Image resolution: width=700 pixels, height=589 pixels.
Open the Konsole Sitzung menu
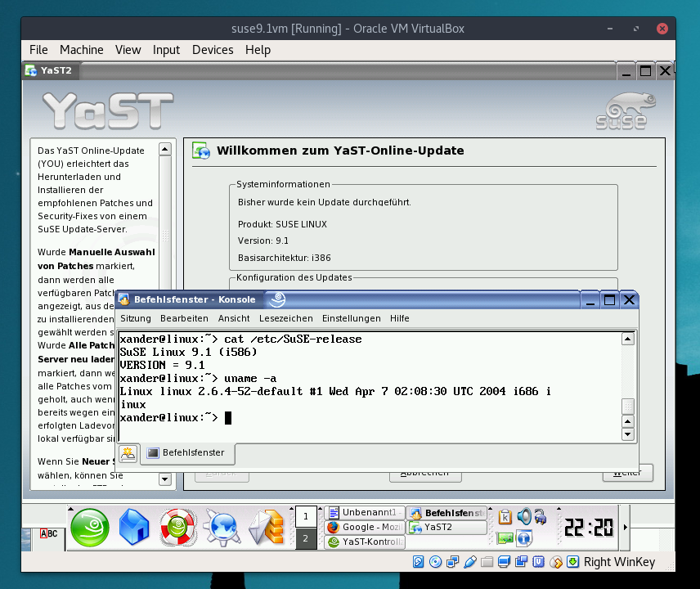coord(136,318)
